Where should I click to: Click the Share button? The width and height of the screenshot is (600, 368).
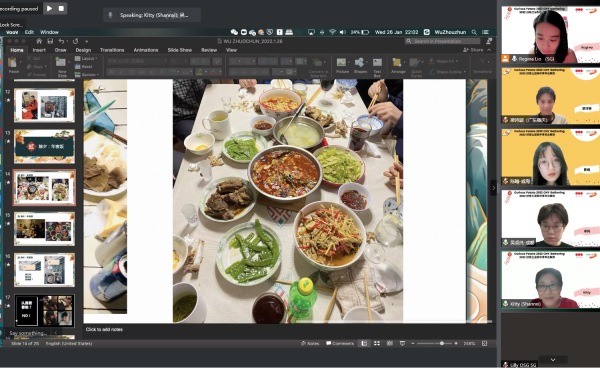coord(473,50)
